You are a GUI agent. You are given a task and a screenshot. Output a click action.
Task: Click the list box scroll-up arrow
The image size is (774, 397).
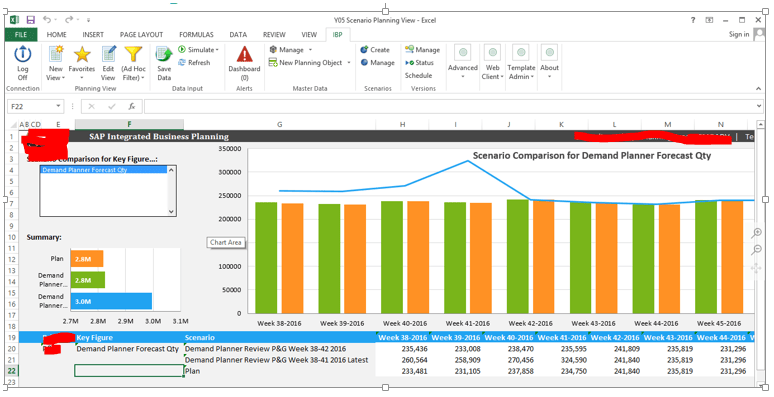point(172,170)
